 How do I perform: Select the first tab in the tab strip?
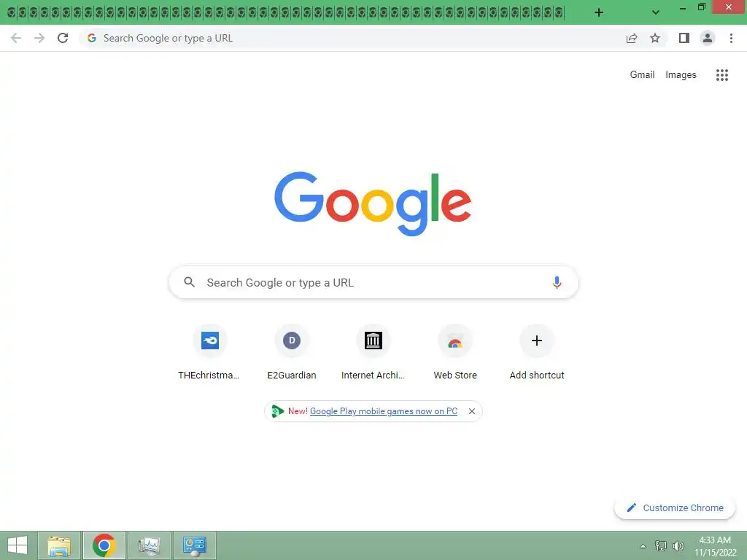tap(12, 12)
